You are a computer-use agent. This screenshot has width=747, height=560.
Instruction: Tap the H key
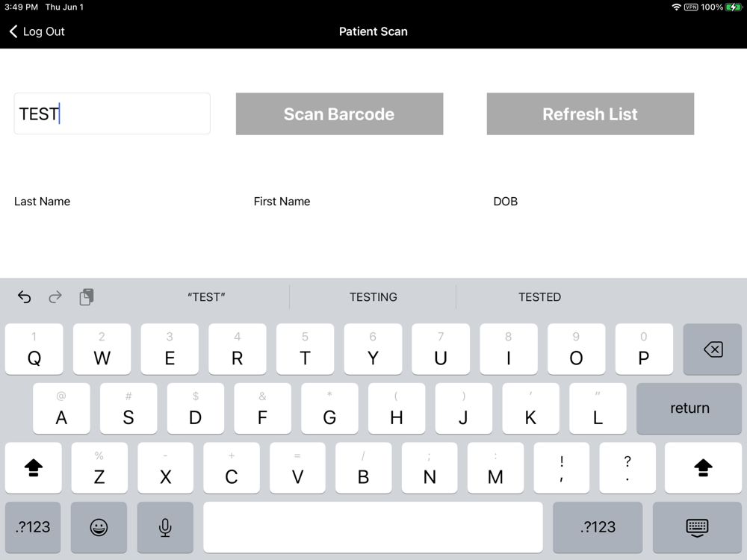click(x=397, y=408)
